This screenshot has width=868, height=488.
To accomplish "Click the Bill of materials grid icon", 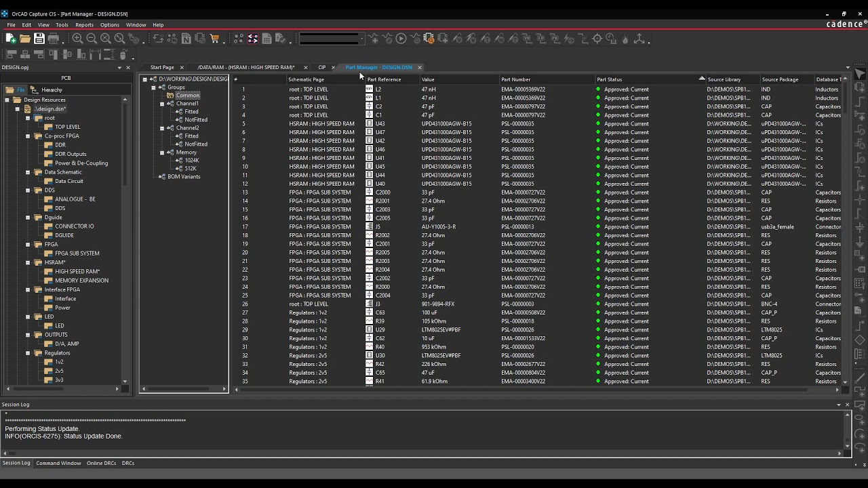I will click(x=267, y=39).
